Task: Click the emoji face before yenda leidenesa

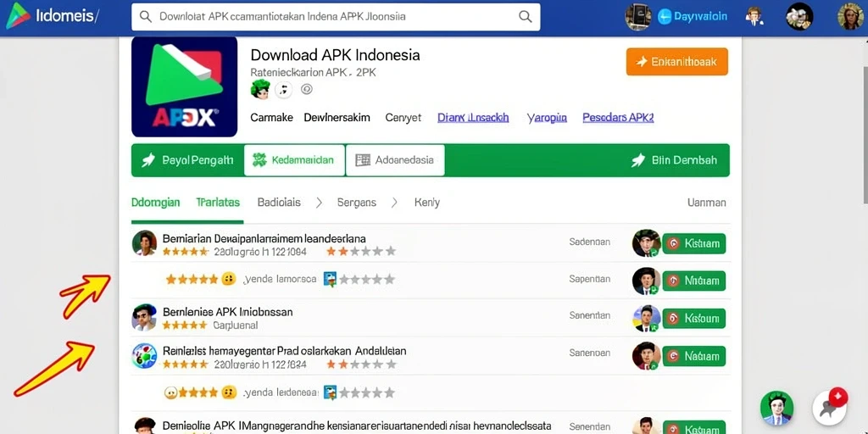Action: pyautogui.click(x=228, y=393)
